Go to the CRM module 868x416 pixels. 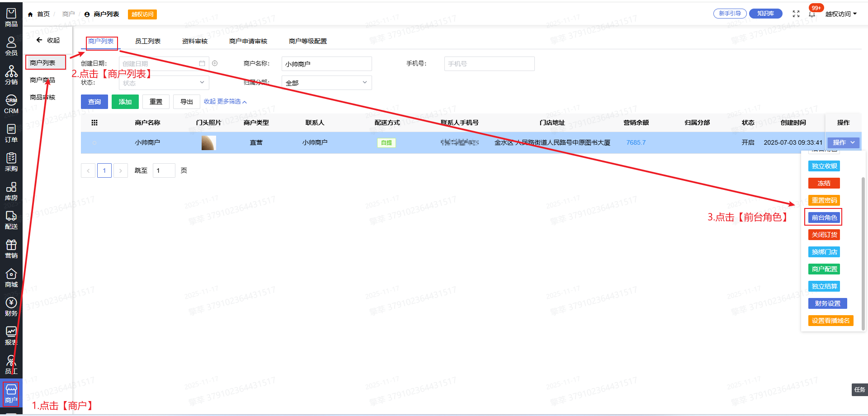click(11, 104)
